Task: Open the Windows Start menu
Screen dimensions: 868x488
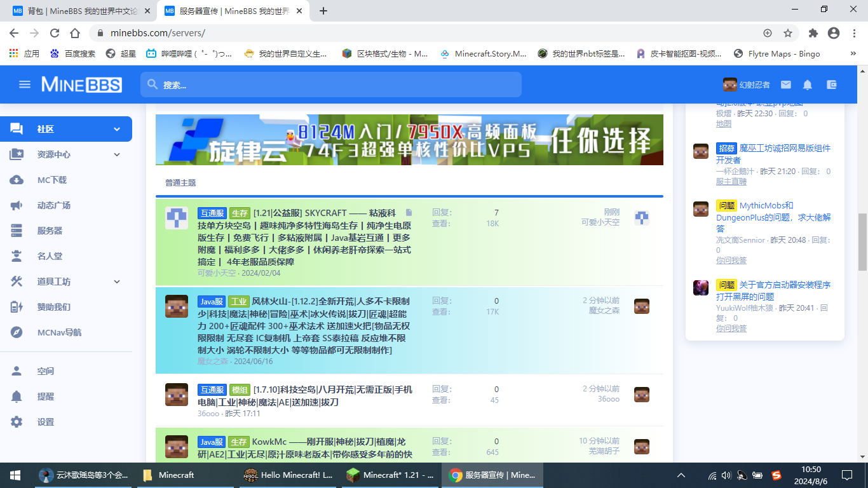Action: pyautogui.click(x=15, y=475)
